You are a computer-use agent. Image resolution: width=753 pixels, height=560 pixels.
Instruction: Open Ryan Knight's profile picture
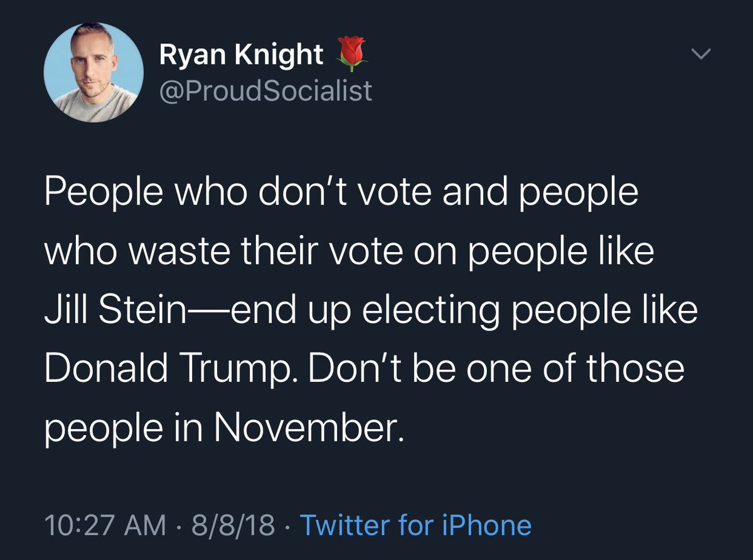pyautogui.click(x=90, y=75)
